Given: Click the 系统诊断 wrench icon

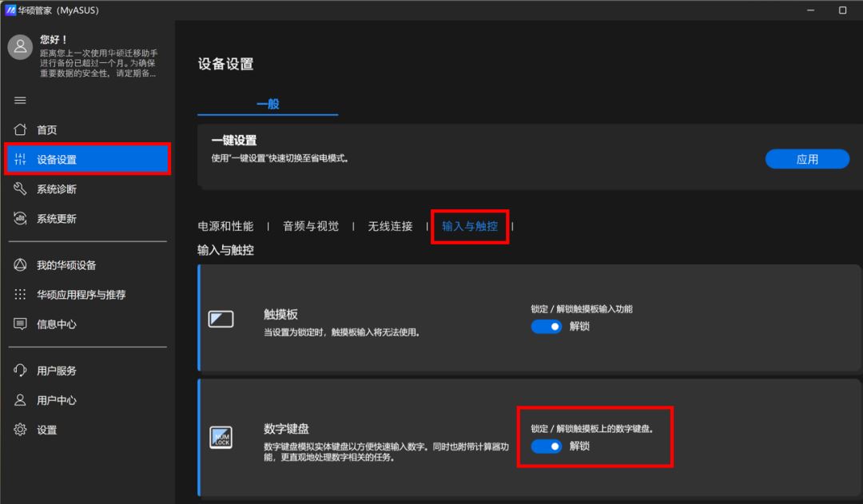Looking at the screenshot, I should click(x=21, y=189).
